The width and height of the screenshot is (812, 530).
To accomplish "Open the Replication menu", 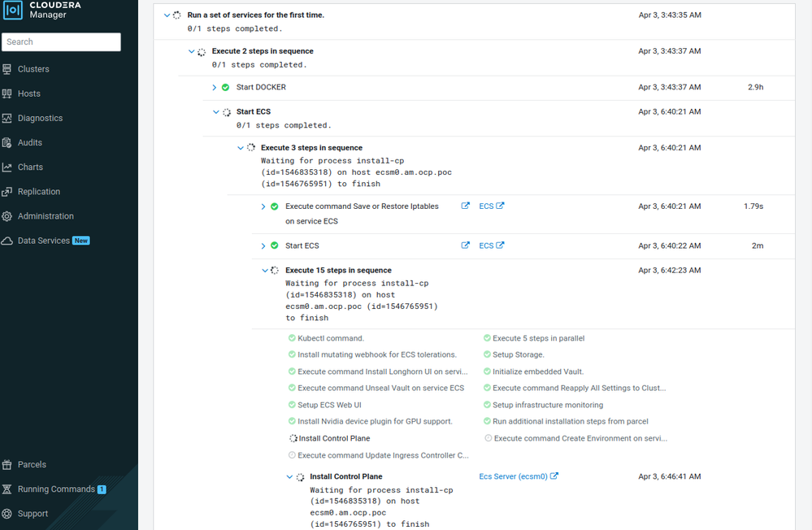I will pyautogui.click(x=39, y=192).
